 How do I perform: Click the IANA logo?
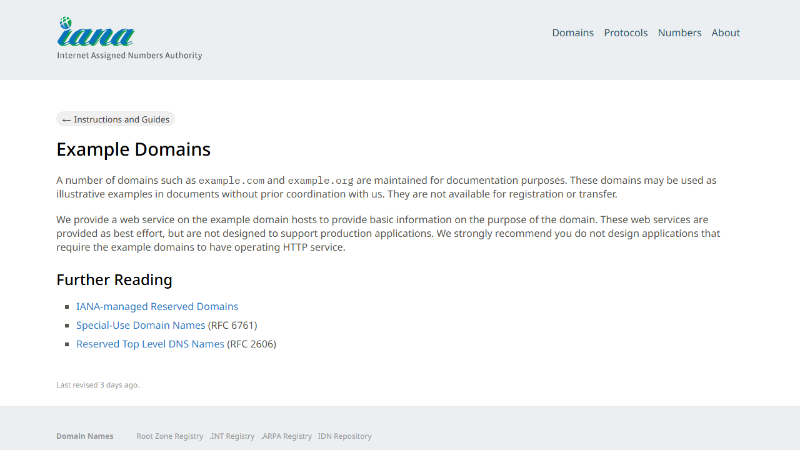point(96,32)
